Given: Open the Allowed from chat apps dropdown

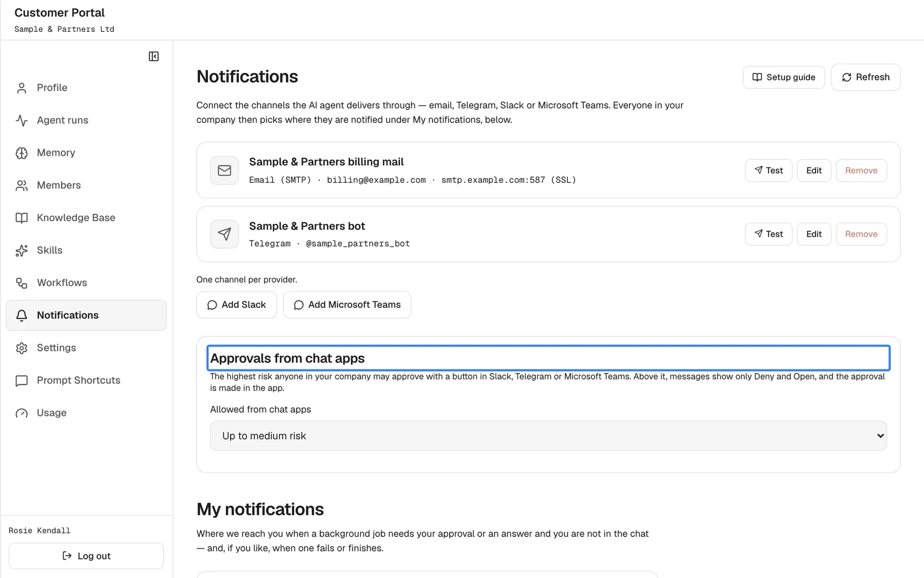Looking at the screenshot, I should tap(548, 436).
